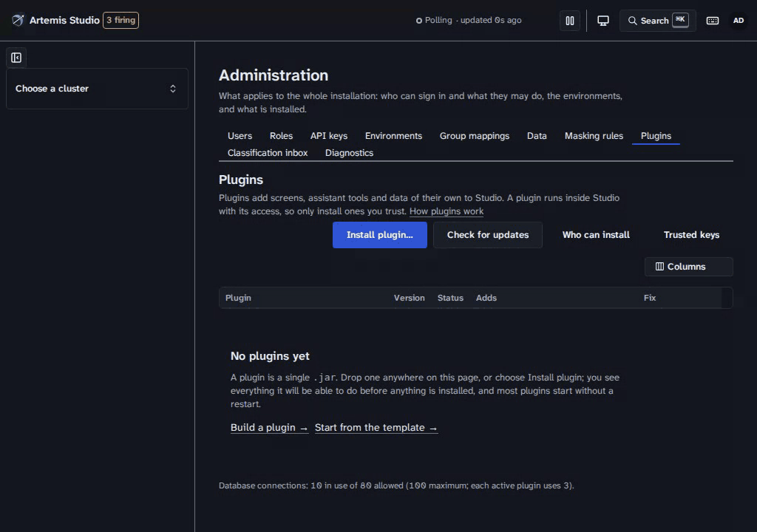757x532 pixels.
Task: Click the Status column header
Action: [x=450, y=299]
